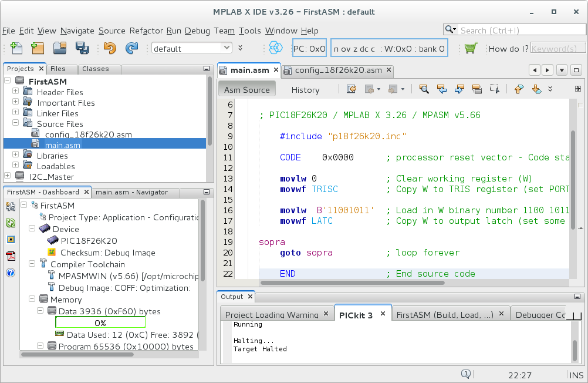
Task: Collapse the Source Files folder node
Action: 15,123
